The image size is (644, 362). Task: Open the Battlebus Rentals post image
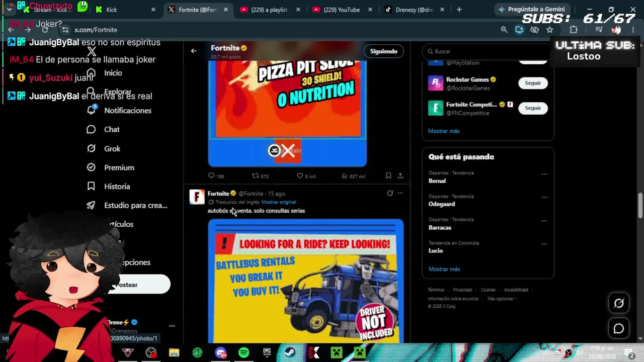pos(306,281)
